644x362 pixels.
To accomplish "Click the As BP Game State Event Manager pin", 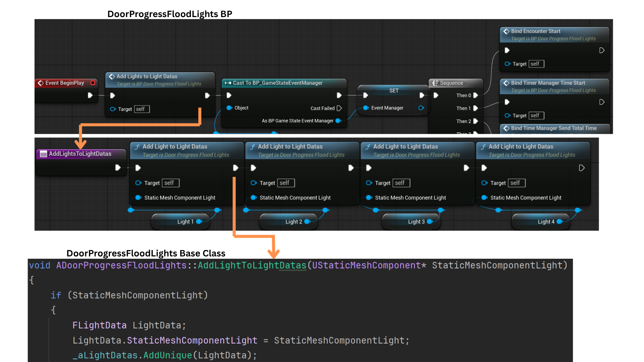I will point(338,121).
